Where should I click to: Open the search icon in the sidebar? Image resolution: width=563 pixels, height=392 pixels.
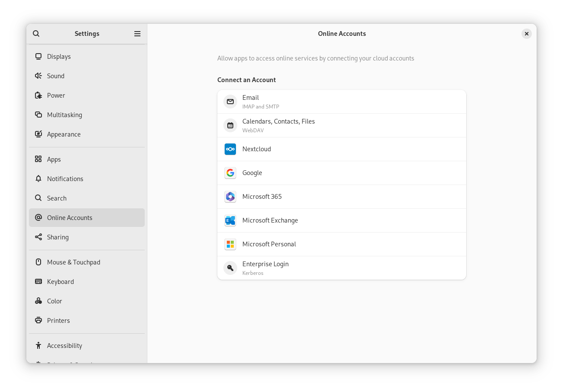(x=36, y=33)
